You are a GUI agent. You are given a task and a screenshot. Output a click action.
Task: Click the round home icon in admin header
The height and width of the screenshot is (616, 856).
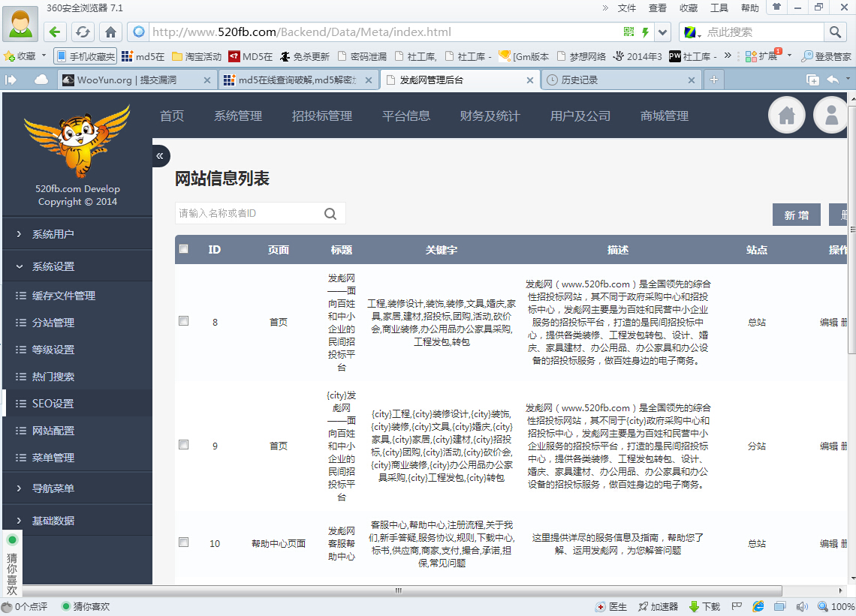coord(787,115)
